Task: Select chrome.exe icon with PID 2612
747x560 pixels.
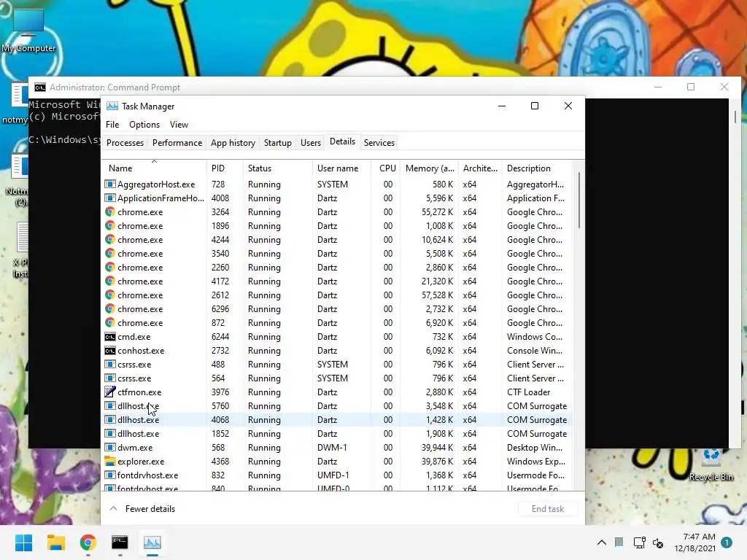Action: tap(110, 295)
